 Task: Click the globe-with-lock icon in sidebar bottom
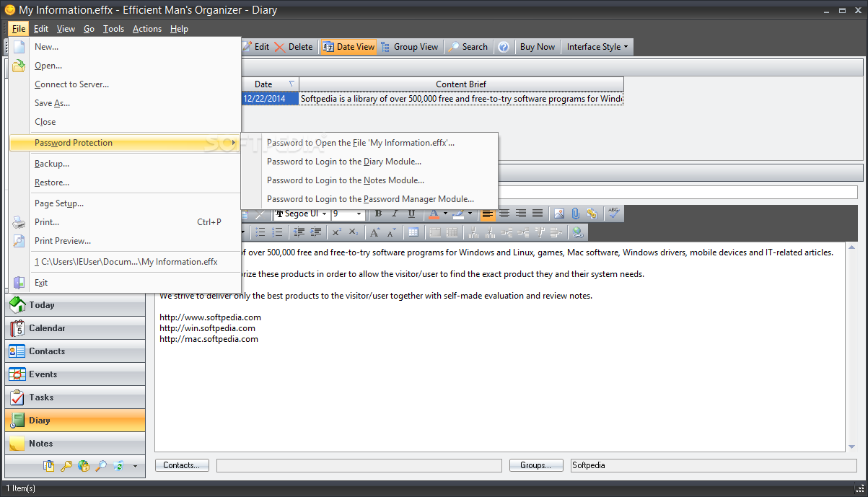84,466
